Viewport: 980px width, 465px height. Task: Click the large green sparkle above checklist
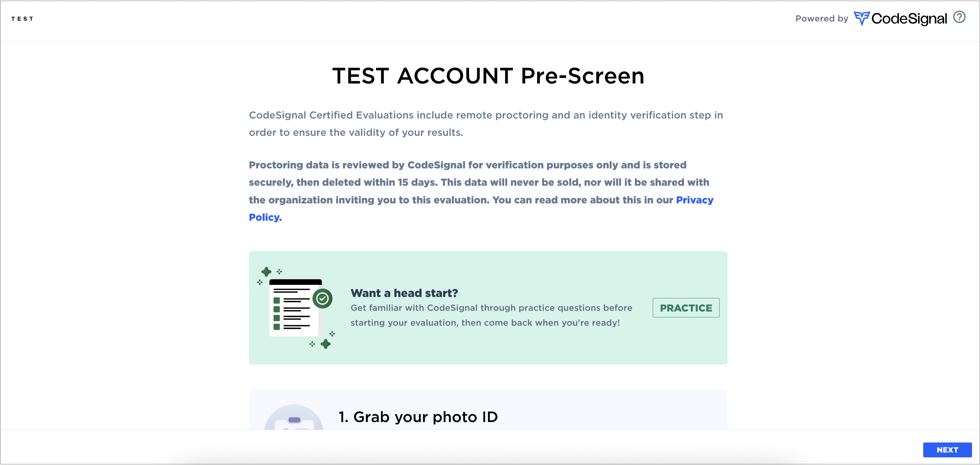point(266,272)
